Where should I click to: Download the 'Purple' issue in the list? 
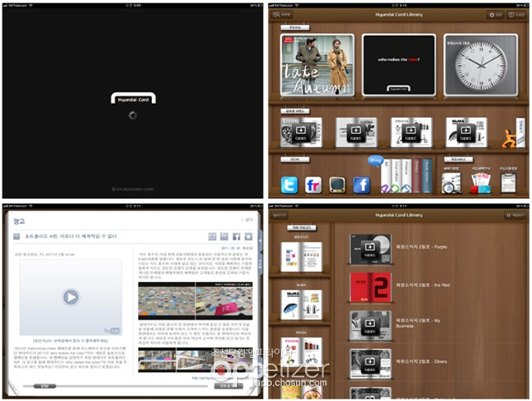[x=369, y=250]
